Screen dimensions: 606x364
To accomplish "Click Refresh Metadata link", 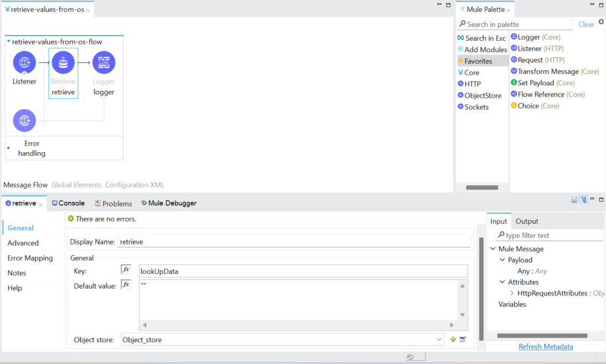I will (545, 346).
